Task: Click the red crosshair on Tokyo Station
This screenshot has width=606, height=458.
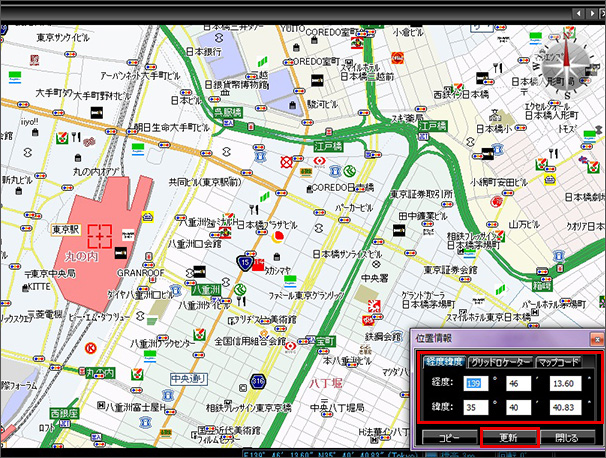Action: tap(100, 236)
